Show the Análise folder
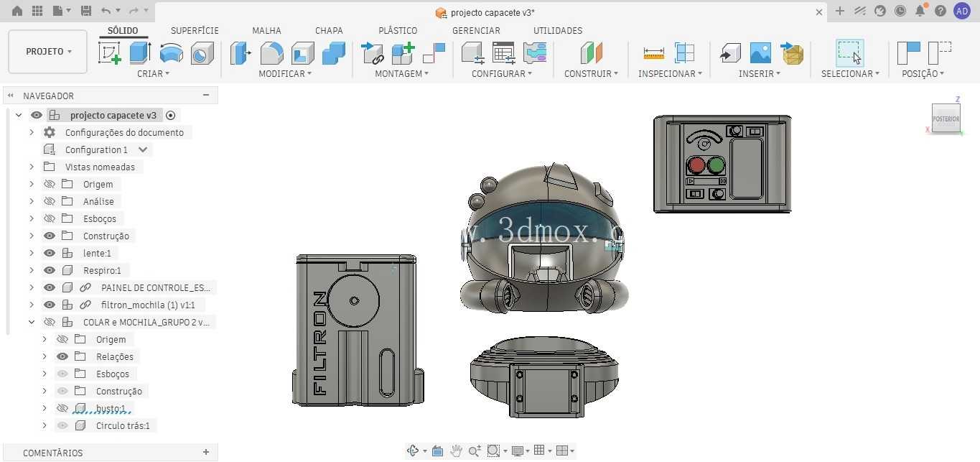 point(50,201)
